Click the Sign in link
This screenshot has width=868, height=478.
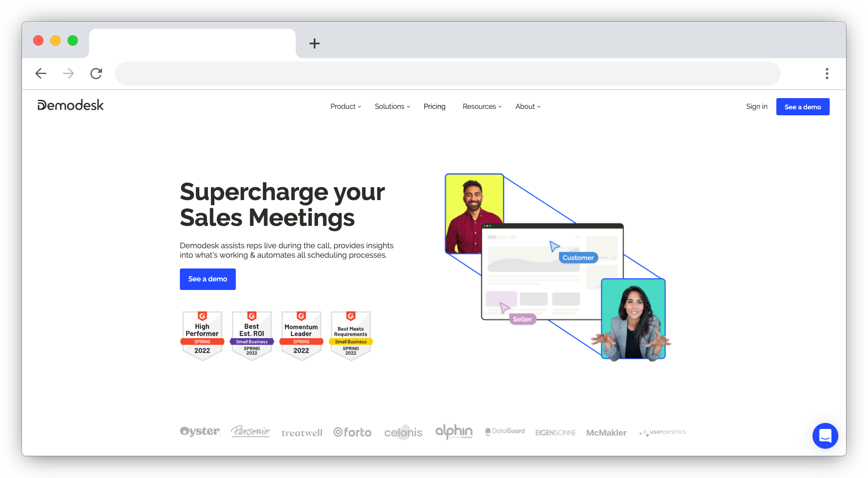tap(756, 107)
